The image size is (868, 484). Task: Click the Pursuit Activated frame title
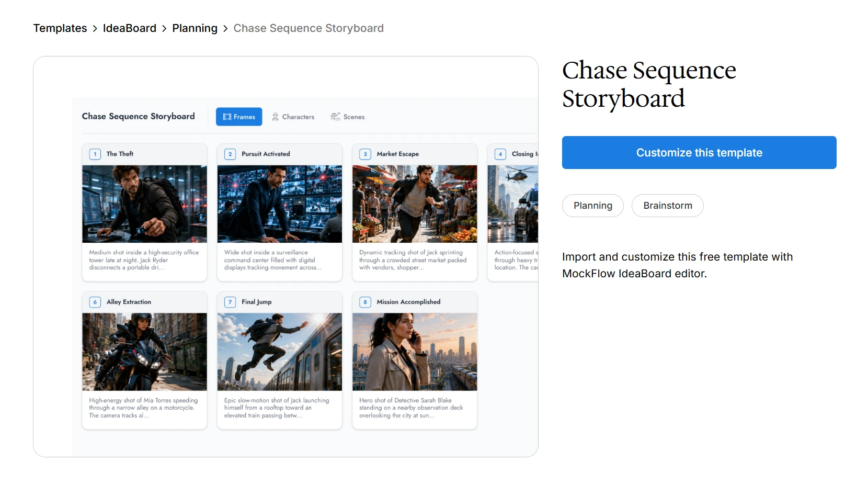[x=266, y=154]
